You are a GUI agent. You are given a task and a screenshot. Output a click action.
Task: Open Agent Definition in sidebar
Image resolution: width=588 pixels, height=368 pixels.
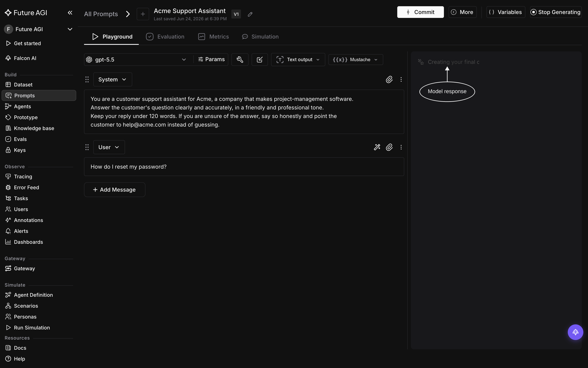(39, 295)
